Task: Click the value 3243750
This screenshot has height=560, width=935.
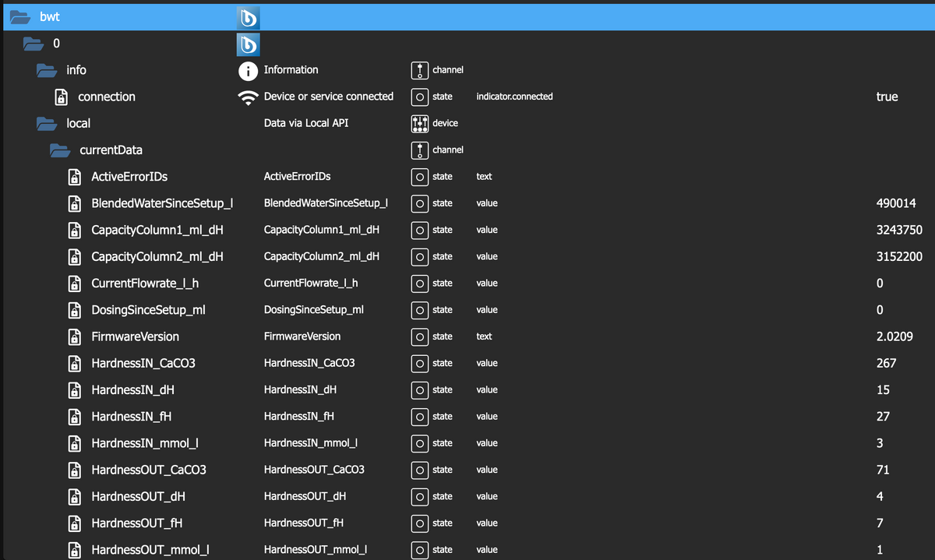Action: [899, 230]
